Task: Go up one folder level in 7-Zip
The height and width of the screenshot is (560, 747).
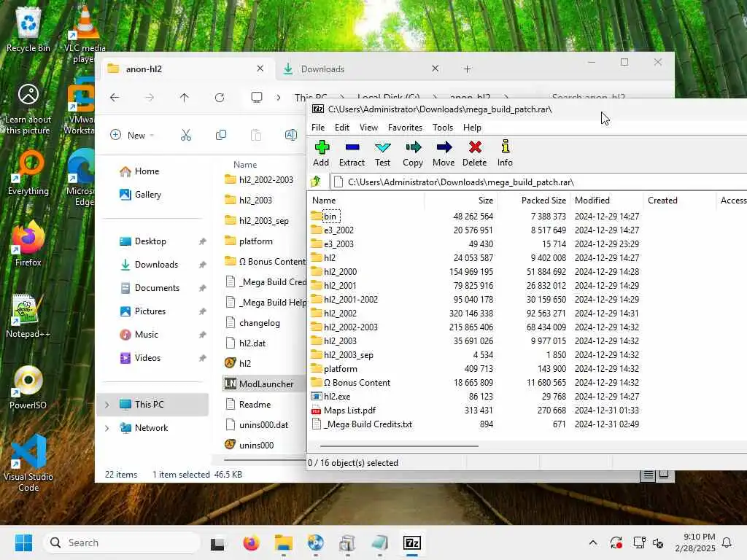Action: pos(315,182)
